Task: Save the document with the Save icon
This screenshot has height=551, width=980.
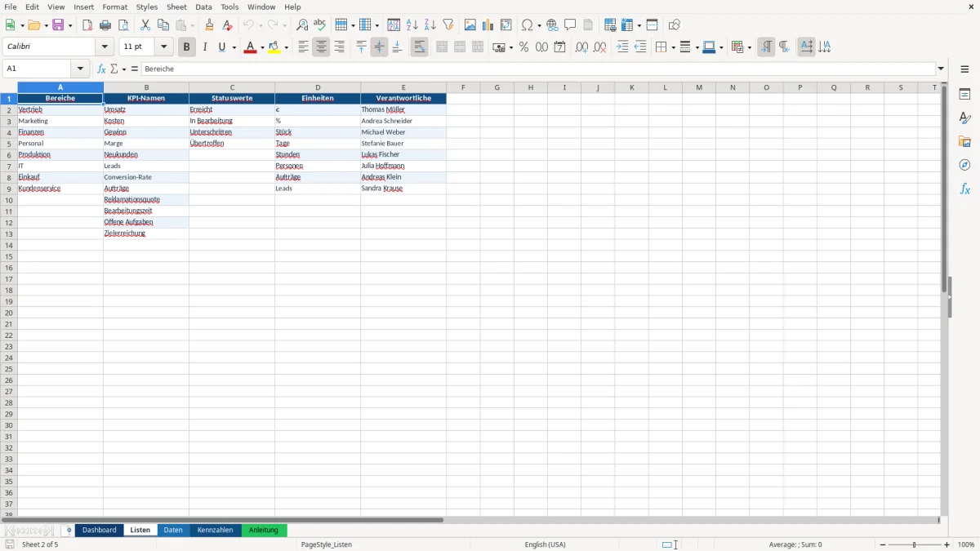Action: click(58, 25)
